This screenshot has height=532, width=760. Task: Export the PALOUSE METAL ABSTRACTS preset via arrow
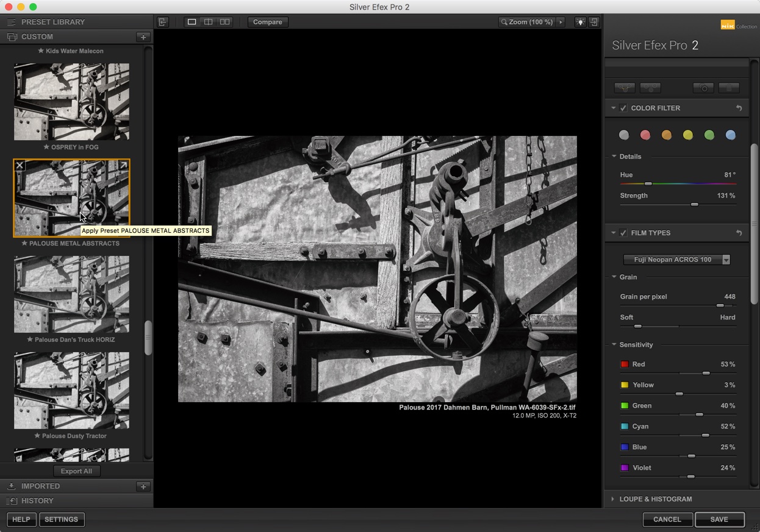123,165
